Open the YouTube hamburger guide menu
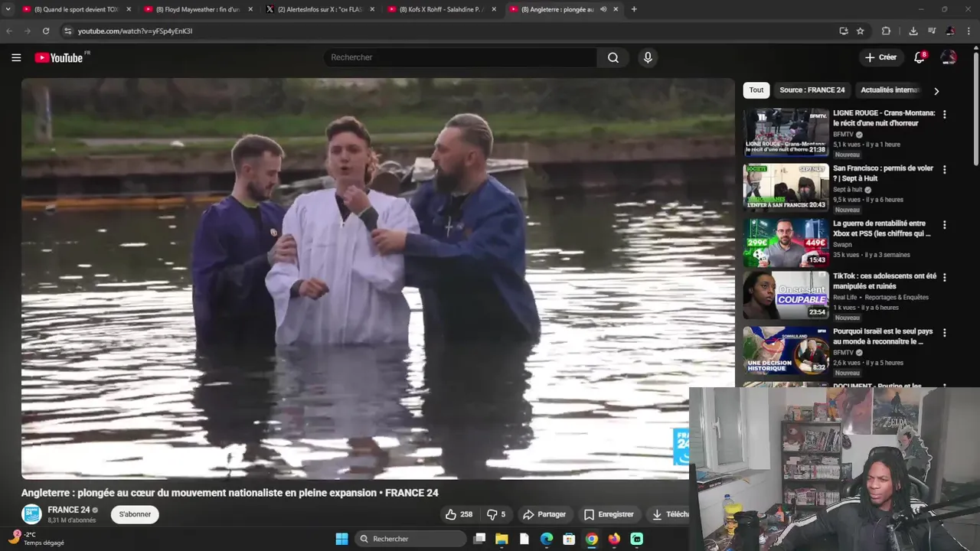This screenshot has height=551, width=980. [16, 57]
